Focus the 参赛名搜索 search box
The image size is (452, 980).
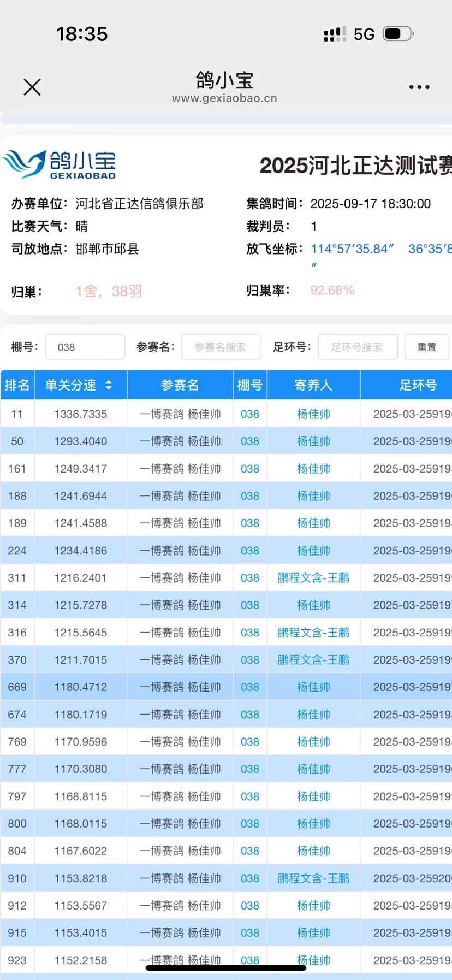coord(221,347)
